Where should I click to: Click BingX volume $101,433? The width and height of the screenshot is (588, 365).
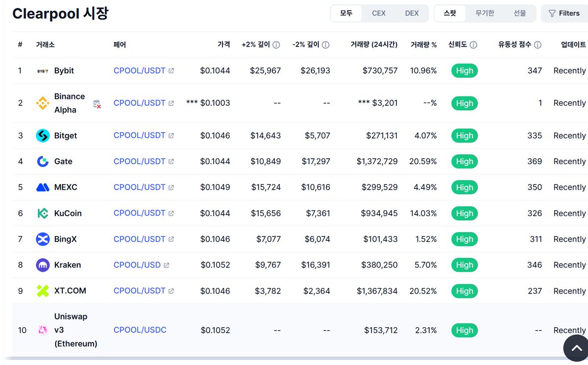[x=381, y=239]
